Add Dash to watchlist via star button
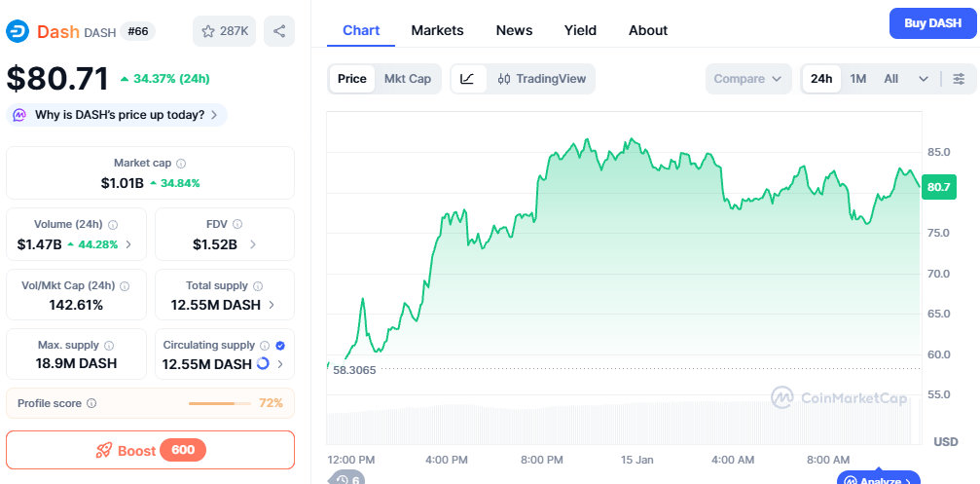 coord(225,31)
